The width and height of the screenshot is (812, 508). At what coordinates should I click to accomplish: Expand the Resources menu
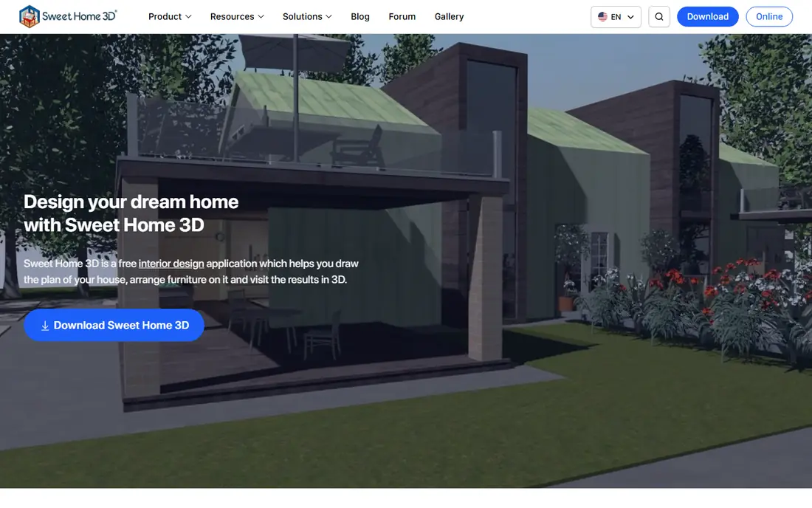click(x=237, y=16)
